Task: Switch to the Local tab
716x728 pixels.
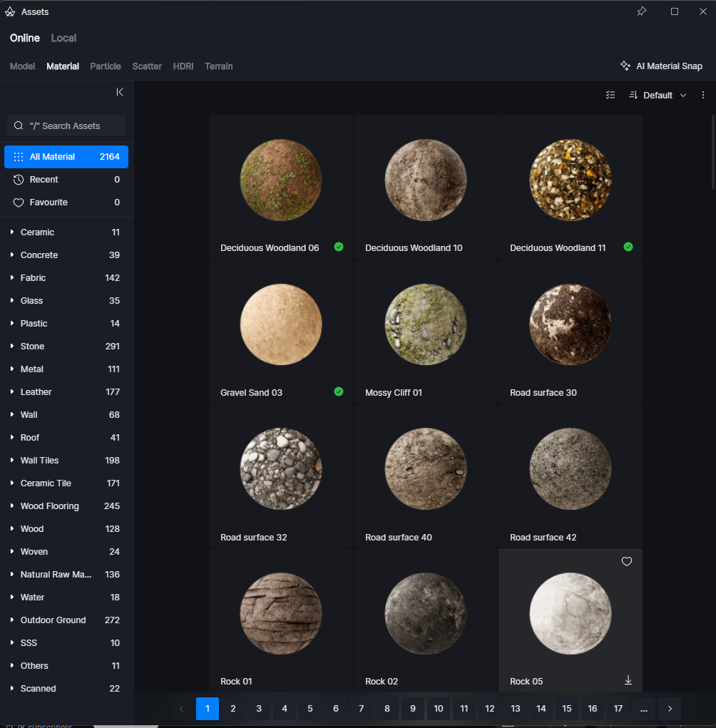Action: coord(63,38)
